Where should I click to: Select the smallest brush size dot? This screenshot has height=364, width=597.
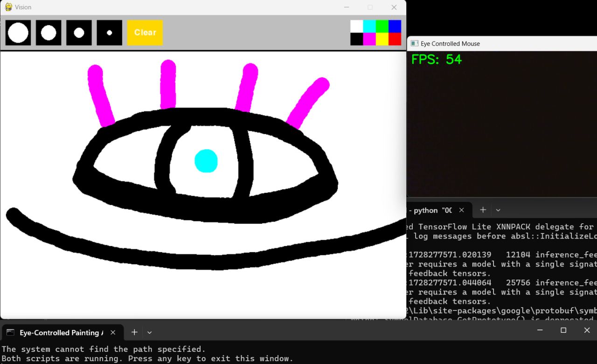tap(110, 33)
